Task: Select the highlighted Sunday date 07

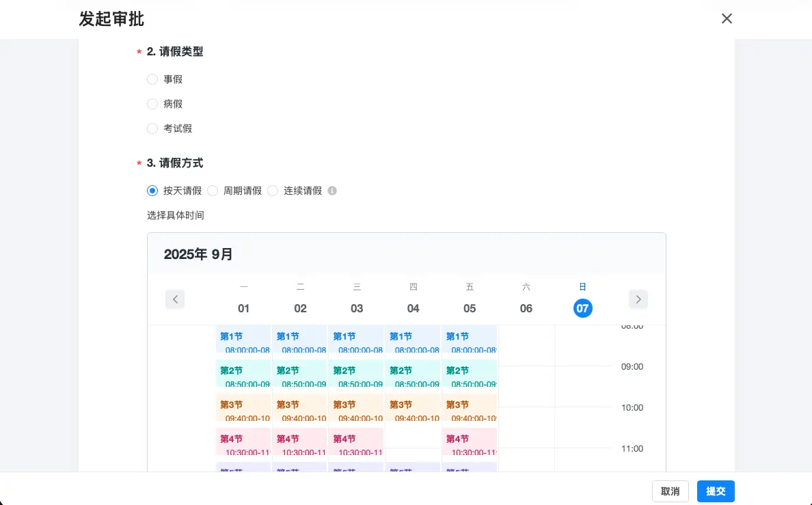Action: click(x=583, y=308)
